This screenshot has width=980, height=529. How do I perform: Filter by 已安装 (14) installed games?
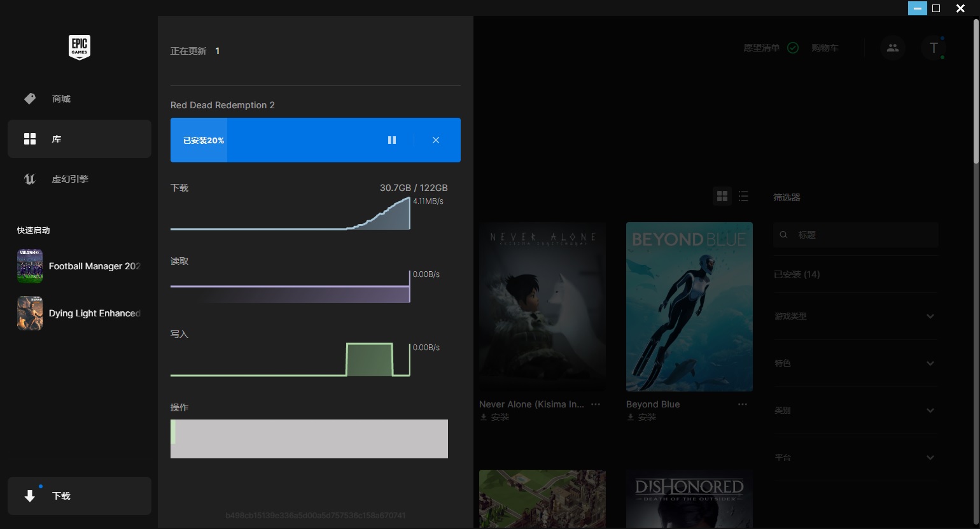(x=797, y=274)
